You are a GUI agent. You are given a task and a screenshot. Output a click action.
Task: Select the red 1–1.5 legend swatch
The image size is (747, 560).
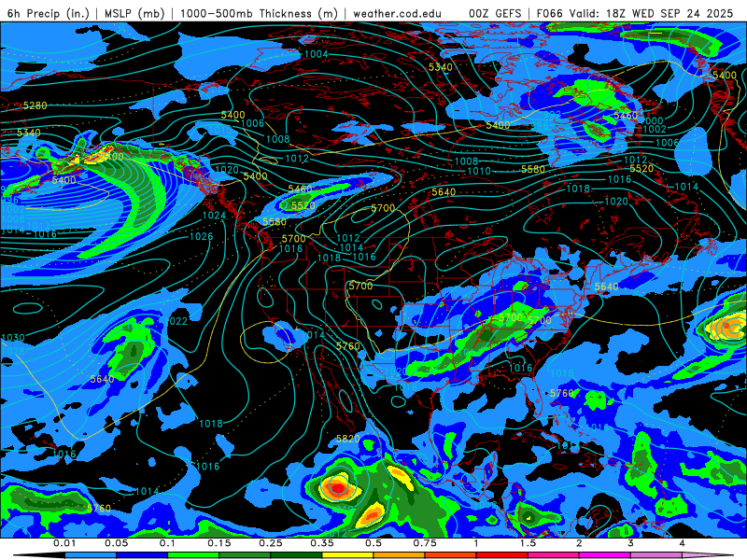coord(501,555)
